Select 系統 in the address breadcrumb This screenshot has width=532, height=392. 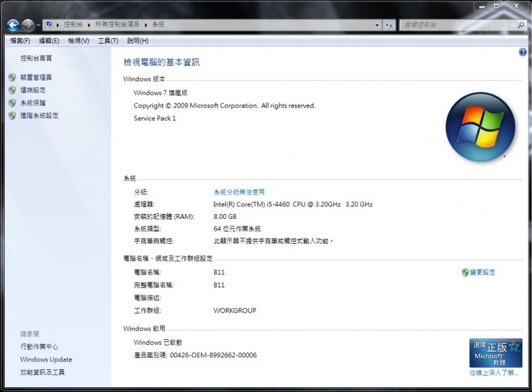pos(159,24)
